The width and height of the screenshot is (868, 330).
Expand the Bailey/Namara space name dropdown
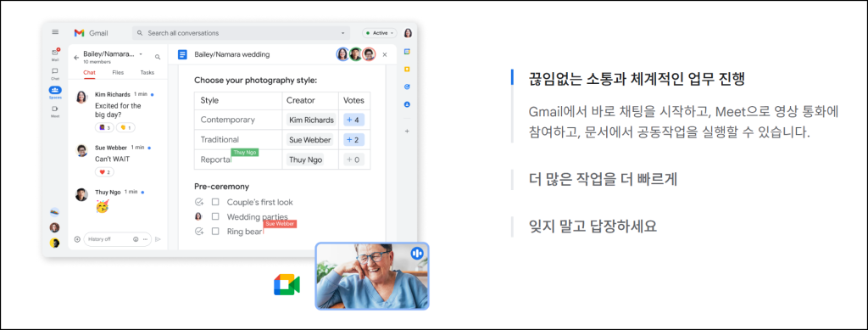click(141, 53)
